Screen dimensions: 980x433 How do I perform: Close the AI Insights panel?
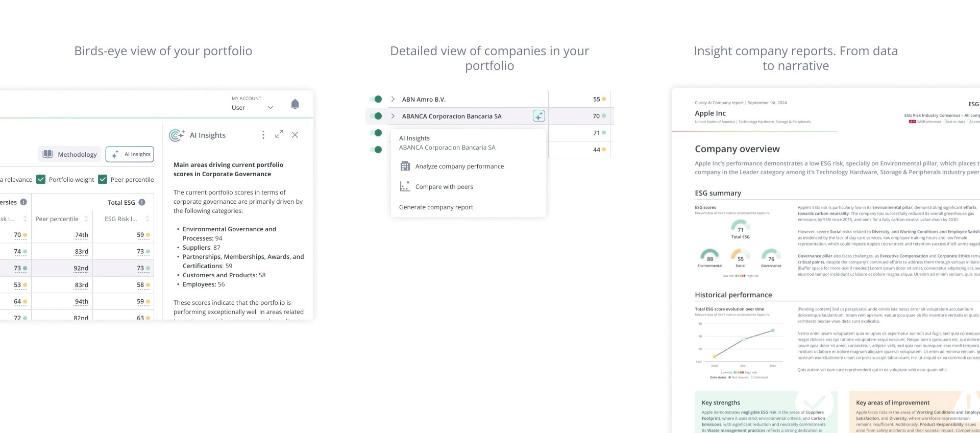295,135
